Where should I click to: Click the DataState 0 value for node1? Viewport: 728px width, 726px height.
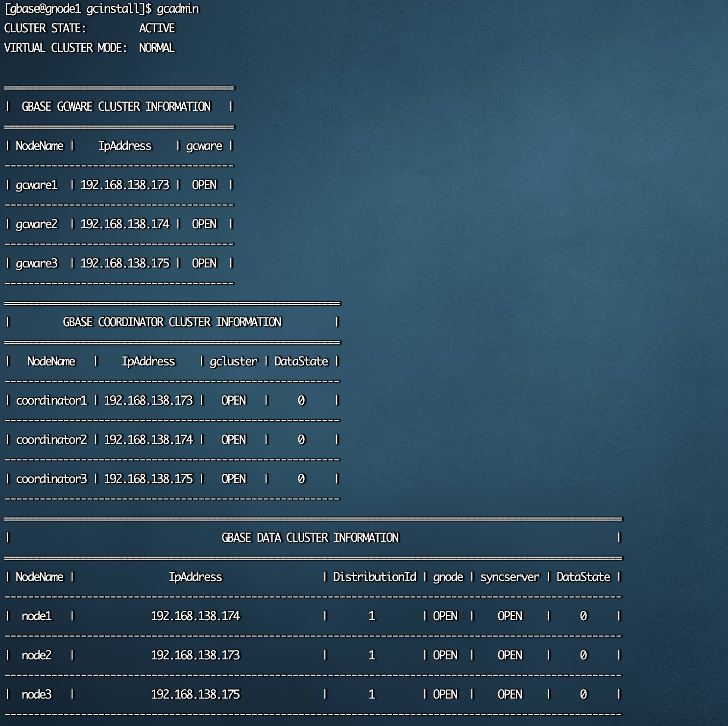(583, 616)
